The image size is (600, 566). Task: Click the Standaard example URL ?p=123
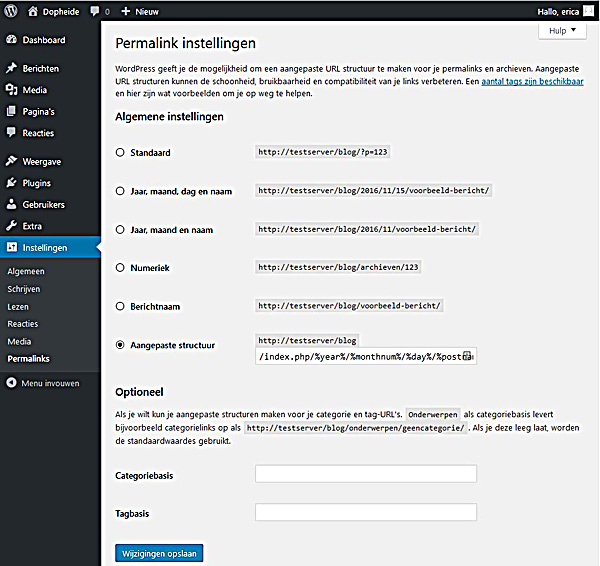(x=323, y=152)
